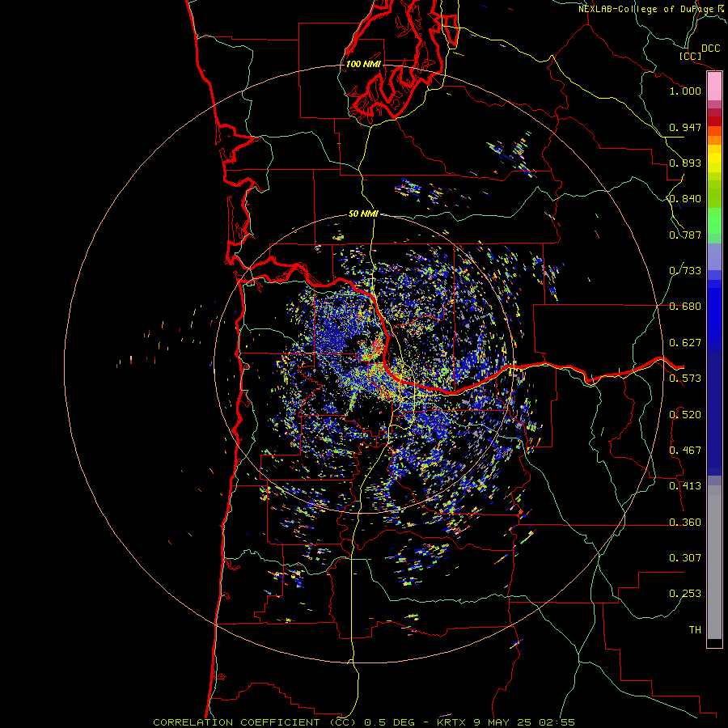
Task: Click the 1.000 value on the color scale
Action: click(685, 91)
